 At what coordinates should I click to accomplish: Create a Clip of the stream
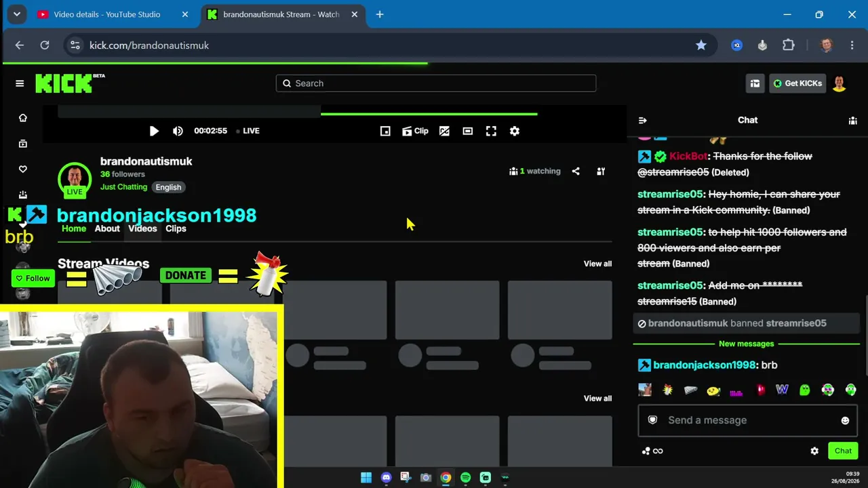click(415, 131)
